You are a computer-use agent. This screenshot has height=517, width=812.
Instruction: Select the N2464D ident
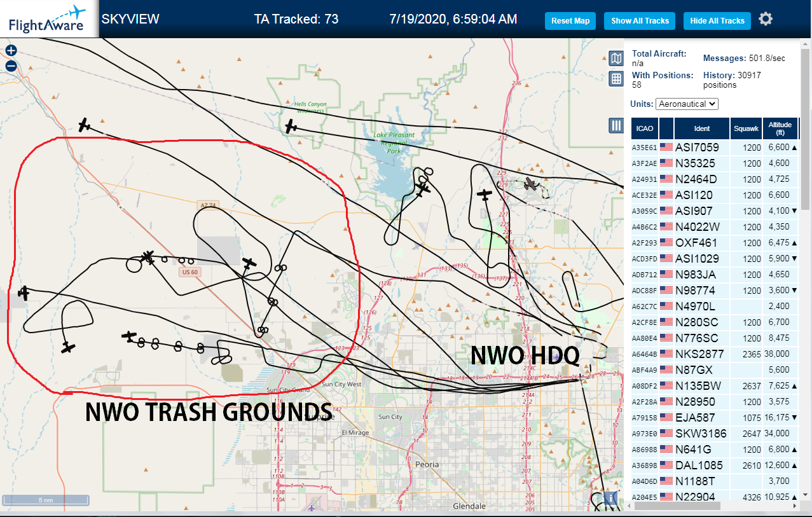click(696, 179)
